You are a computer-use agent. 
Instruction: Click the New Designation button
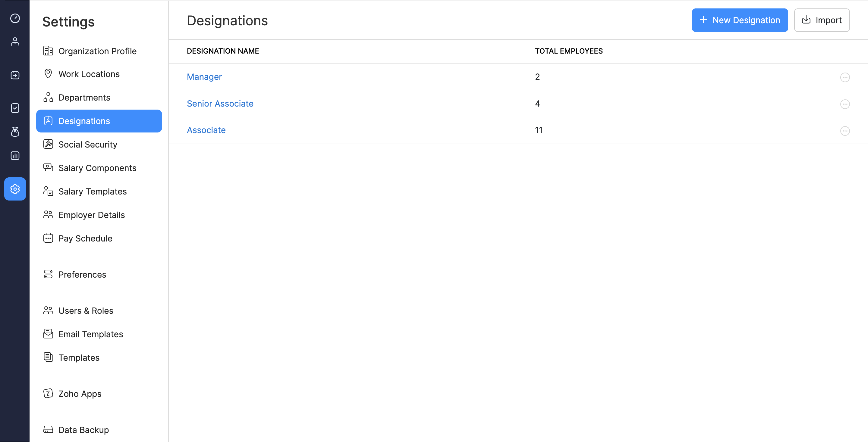[x=740, y=20]
